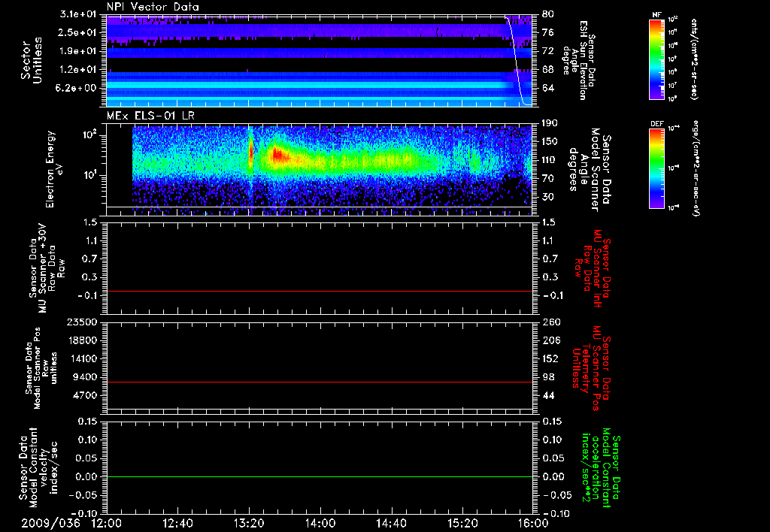The height and width of the screenshot is (532, 770).
Task: Click the red electron burst near 13:20
Action: click(251, 151)
